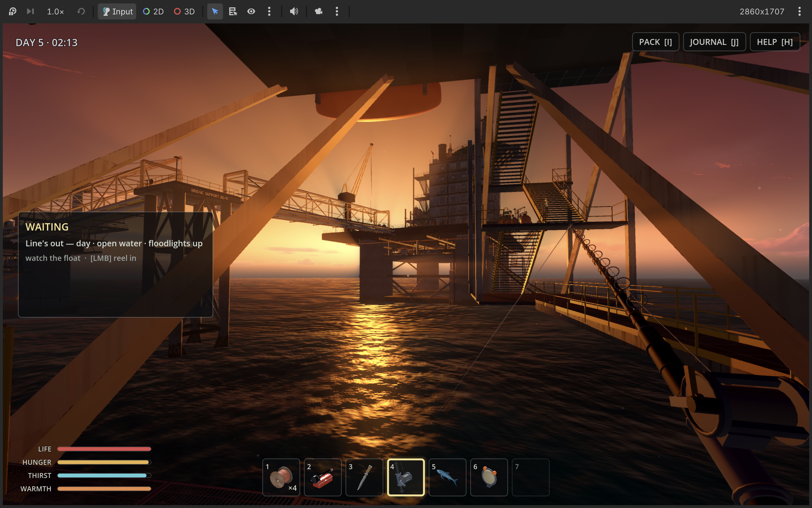
Task: Open the PACK [I] inventory
Action: [x=655, y=42]
